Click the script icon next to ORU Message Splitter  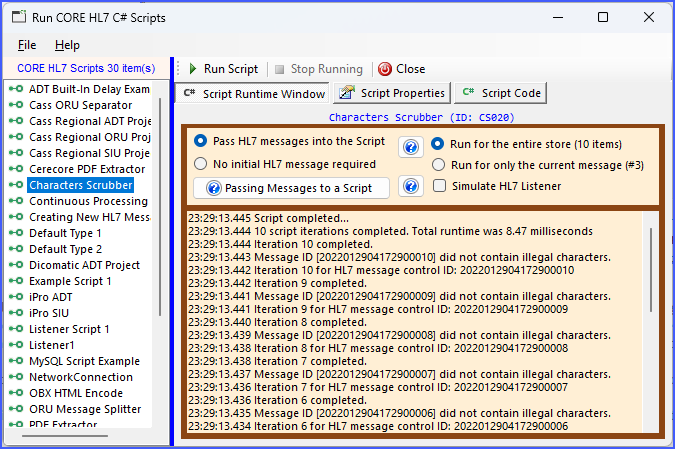(x=16, y=409)
